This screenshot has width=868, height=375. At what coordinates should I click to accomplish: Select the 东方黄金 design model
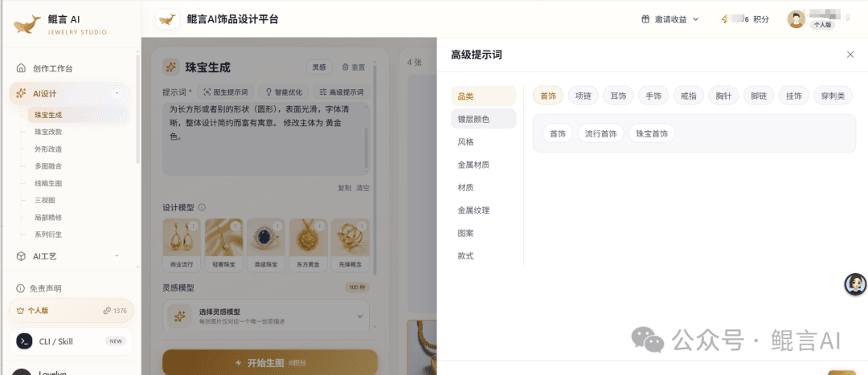tap(309, 244)
